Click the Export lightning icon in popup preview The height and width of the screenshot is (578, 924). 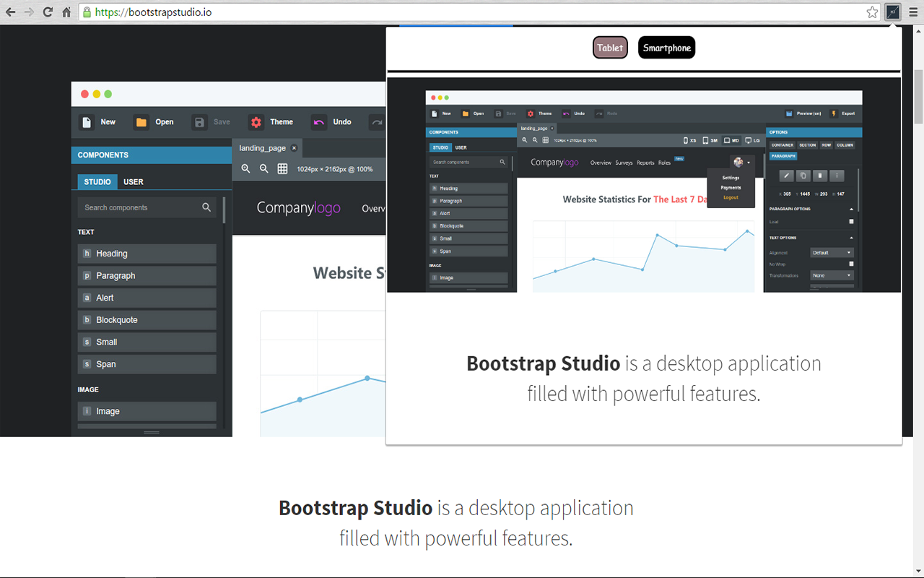pos(834,113)
